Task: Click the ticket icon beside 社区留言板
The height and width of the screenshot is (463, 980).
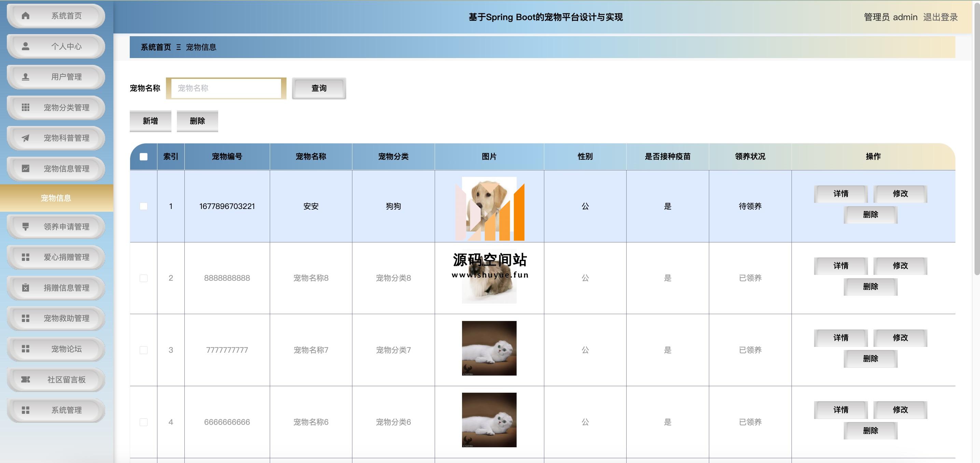Action: [x=26, y=379]
